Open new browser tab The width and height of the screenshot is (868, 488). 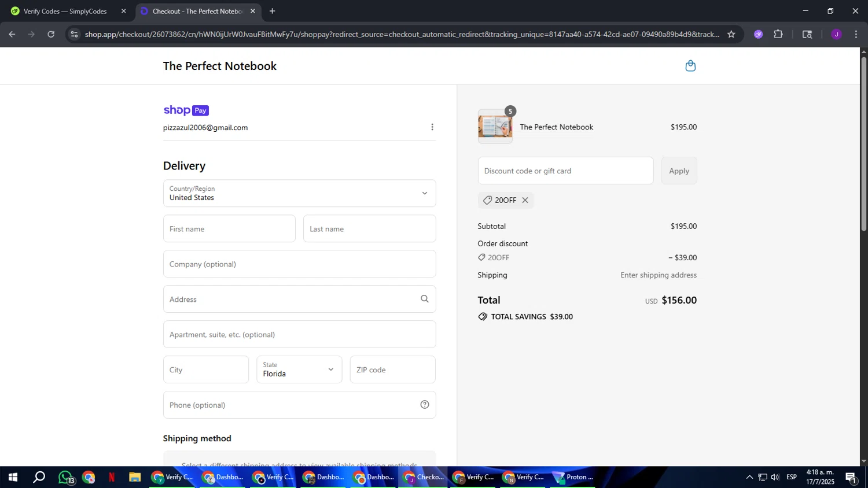[272, 11]
